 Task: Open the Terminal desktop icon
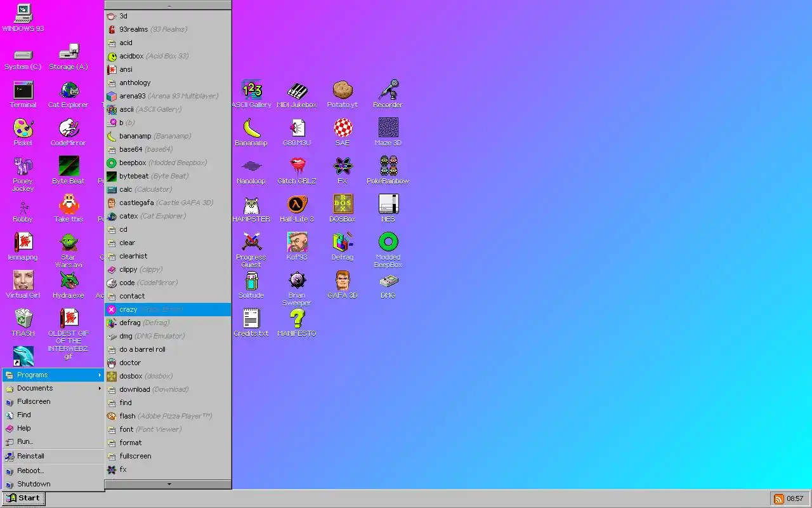click(23, 95)
